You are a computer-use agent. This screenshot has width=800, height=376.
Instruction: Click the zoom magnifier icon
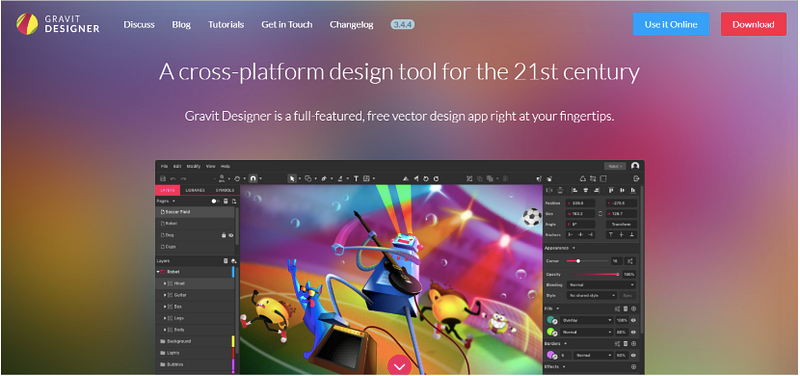(x=222, y=178)
